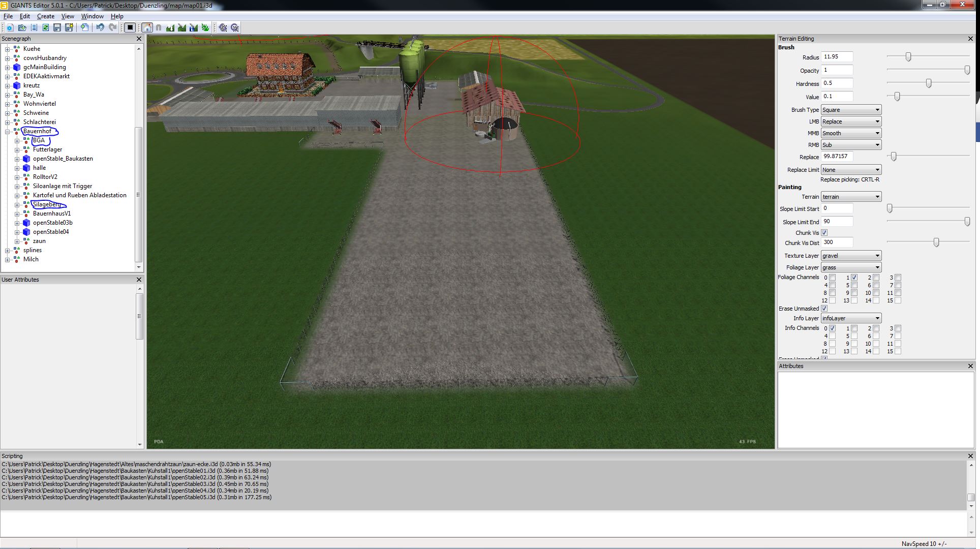Collapse the Bauernhof tree node
Image resolution: width=980 pixels, height=549 pixels.
click(8, 132)
